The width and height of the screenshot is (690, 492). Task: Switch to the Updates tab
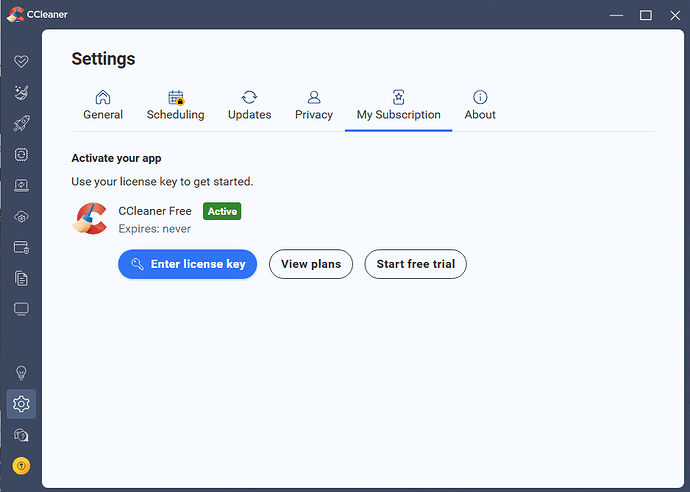pos(250,106)
